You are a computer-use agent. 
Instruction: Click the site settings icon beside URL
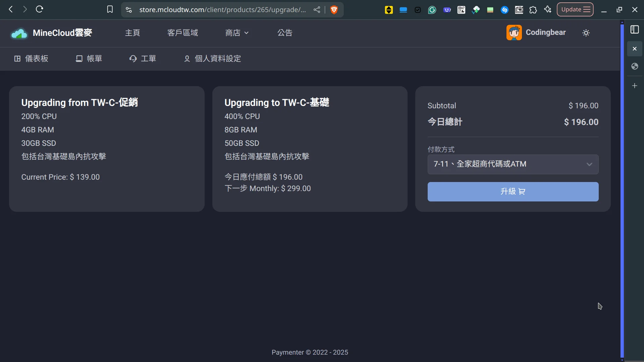(x=129, y=10)
